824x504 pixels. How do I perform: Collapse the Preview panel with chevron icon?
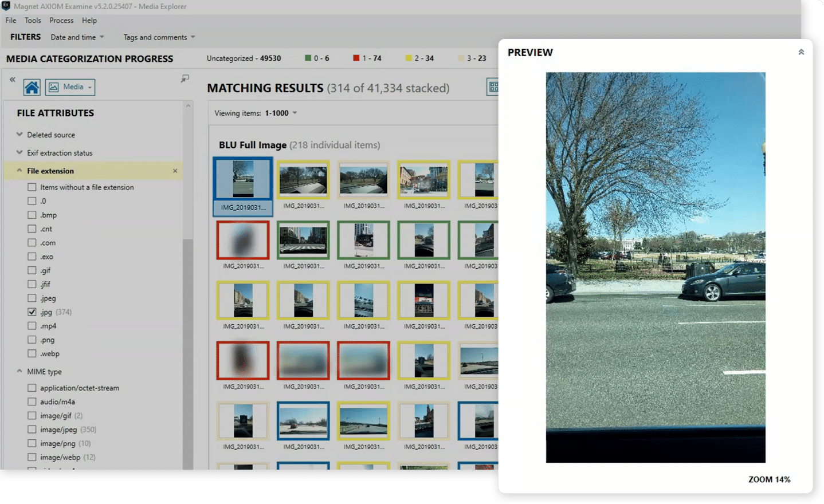coord(801,52)
